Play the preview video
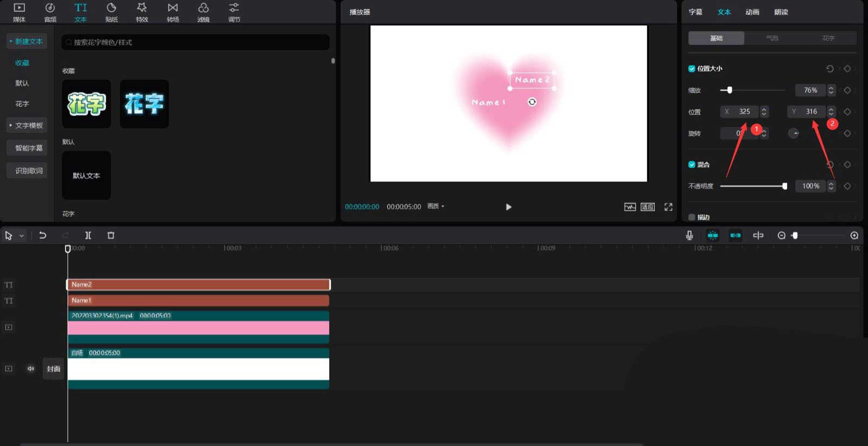This screenshot has height=446, width=868. (x=508, y=207)
